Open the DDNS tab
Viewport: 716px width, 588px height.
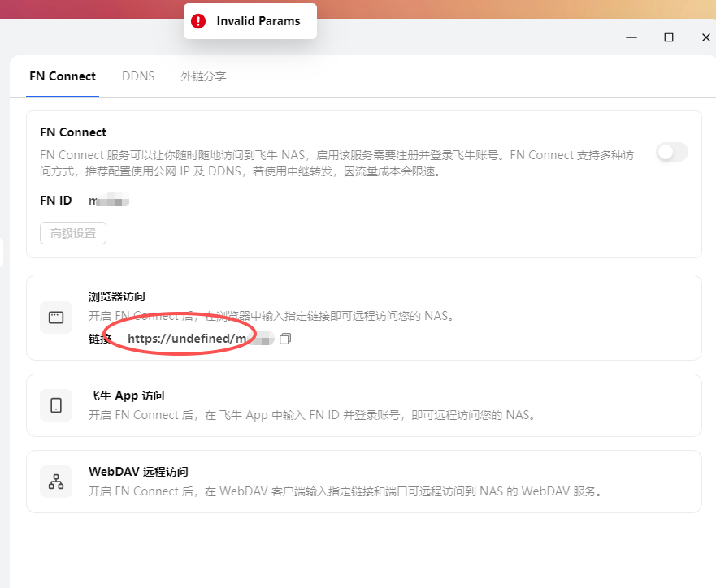(138, 76)
